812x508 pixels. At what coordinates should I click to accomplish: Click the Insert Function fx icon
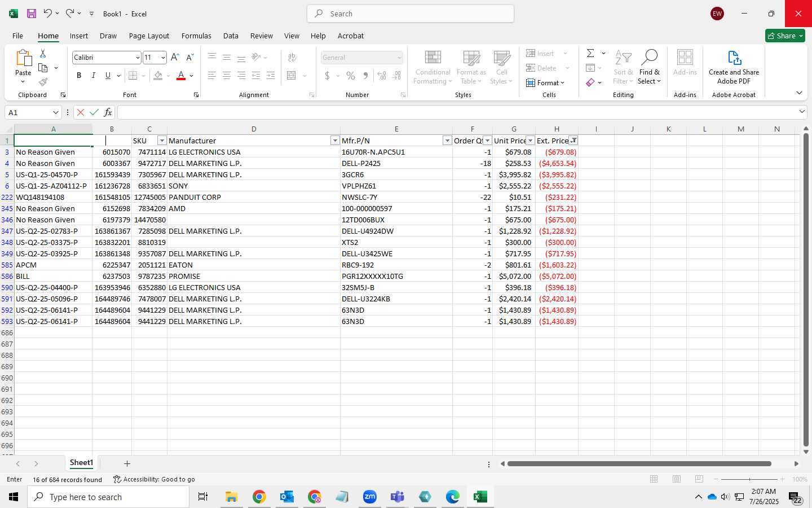108,112
